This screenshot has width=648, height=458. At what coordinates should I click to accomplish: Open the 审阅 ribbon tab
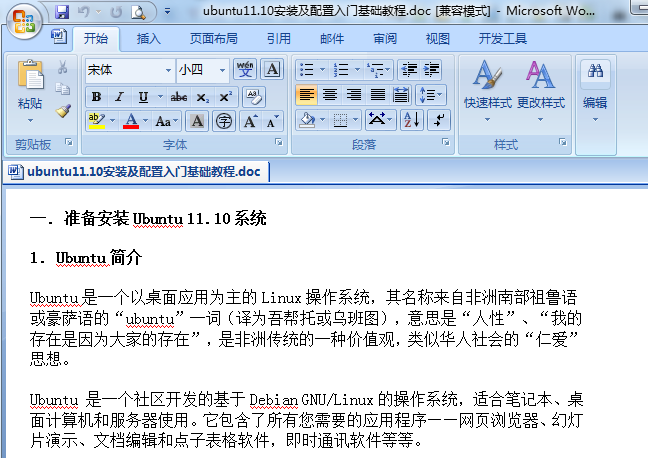tap(385, 38)
